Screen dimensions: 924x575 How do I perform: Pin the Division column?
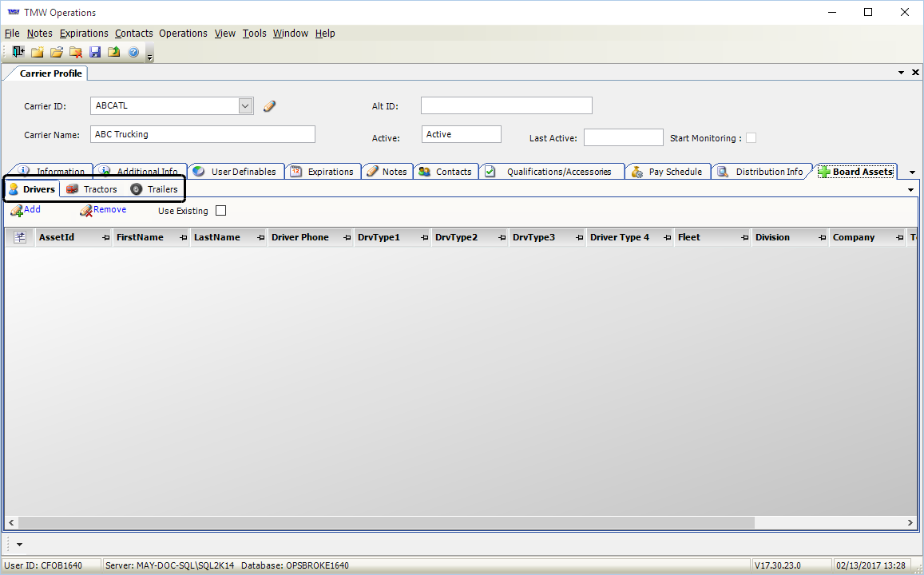click(822, 237)
